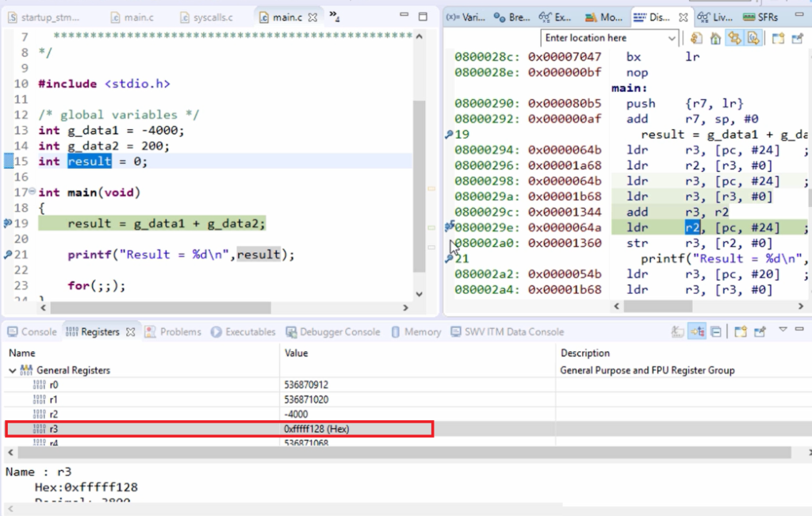Image resolution: width=812 pixels, height=516 pixels.
Task: Switch to the syscalls.c editor tab
Action: tap(206, 17)
